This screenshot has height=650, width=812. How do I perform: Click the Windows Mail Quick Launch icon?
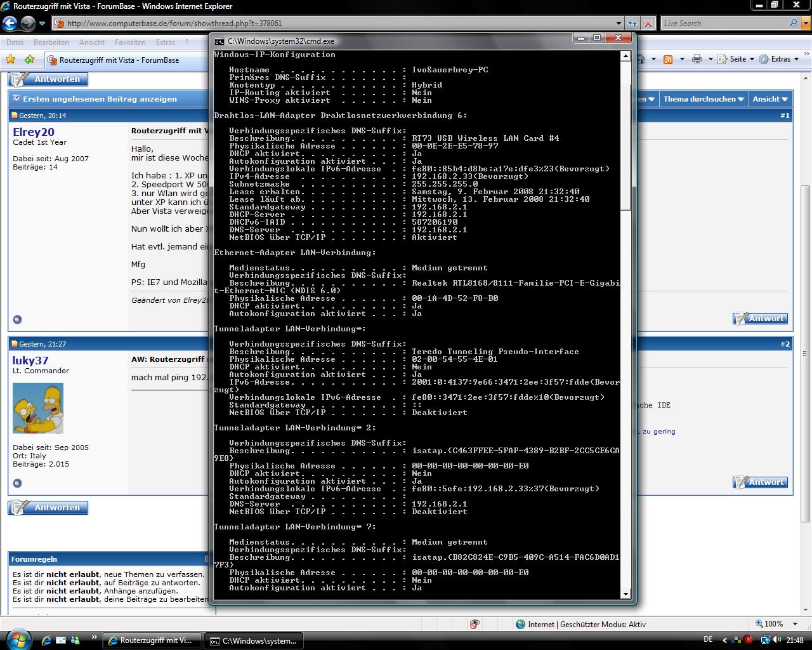61,640
